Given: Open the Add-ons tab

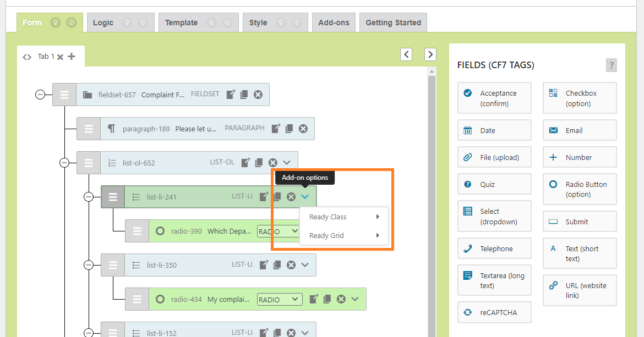Looking at the screenshot, I should click(x=334, y=23).
